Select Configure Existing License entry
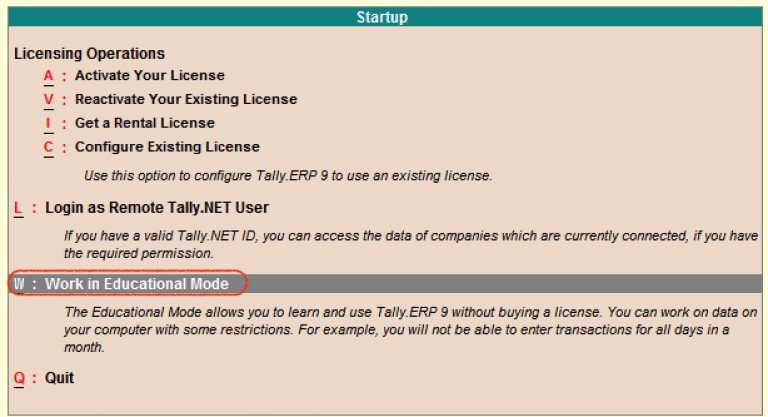Viewport: 768px width, 417px height. click(x=167, y=147)
